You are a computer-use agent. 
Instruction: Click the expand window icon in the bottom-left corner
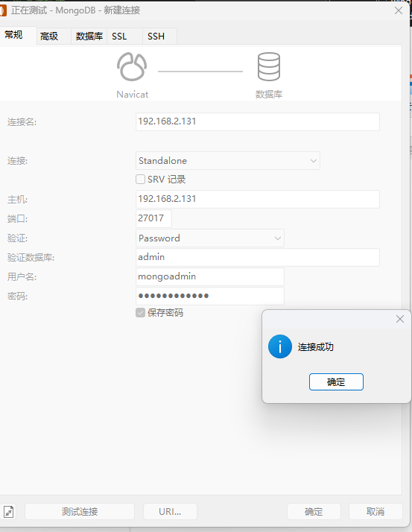click(8, 511)
